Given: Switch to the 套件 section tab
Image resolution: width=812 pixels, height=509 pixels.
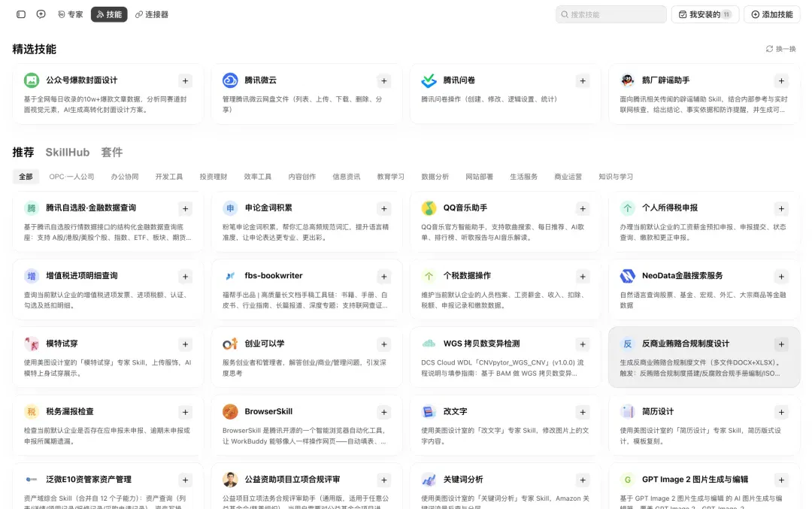Looking at the screenshot, I should click(x=112, y=152).
